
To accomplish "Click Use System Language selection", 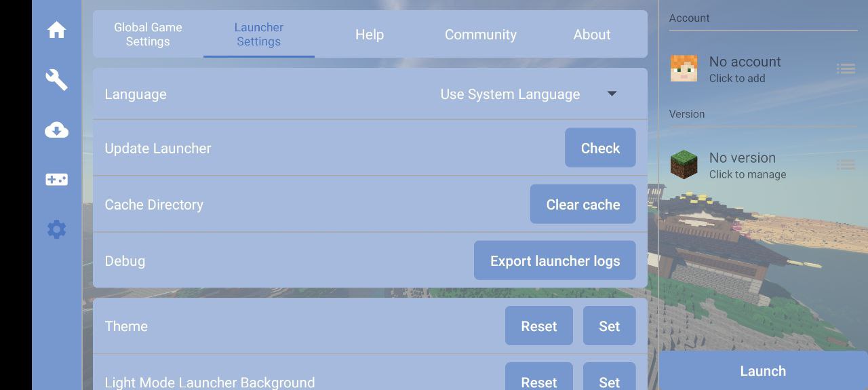I will tap(510, 94).
